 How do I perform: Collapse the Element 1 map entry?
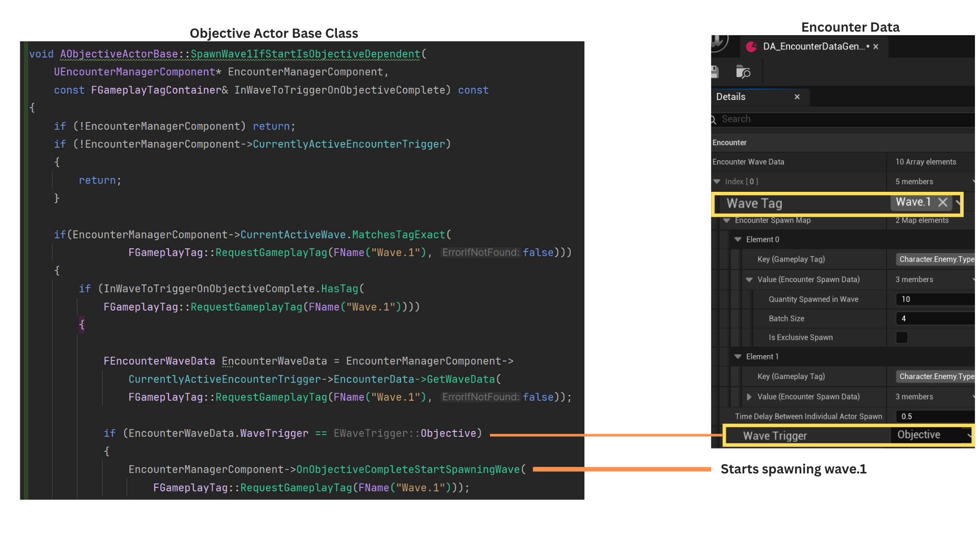coord(738,357)
